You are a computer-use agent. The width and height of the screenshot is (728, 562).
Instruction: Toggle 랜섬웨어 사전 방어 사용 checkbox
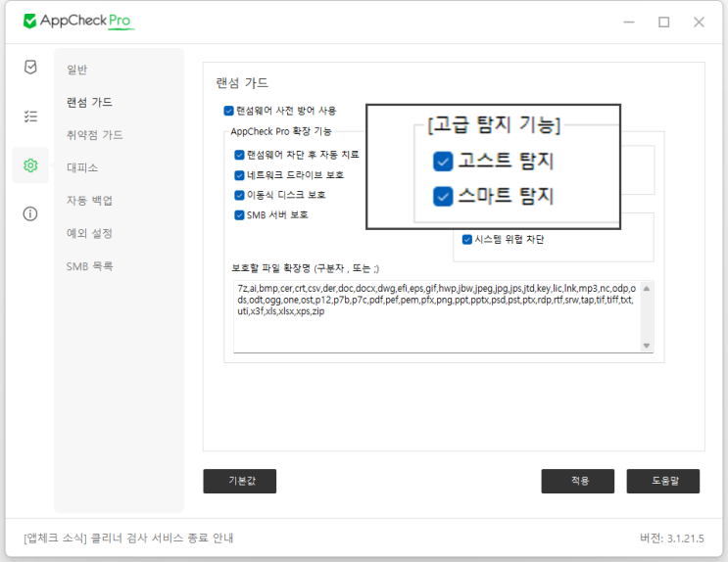tap(228, 111)
